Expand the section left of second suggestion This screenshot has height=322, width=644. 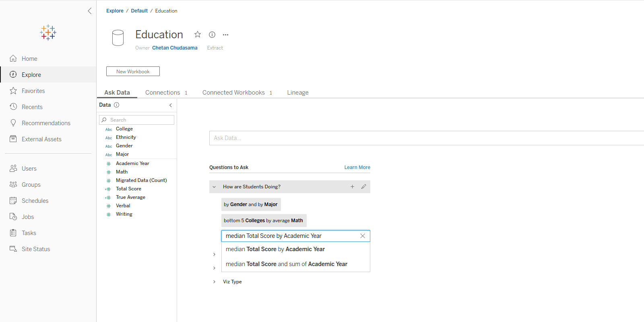(x=214, y=268)
